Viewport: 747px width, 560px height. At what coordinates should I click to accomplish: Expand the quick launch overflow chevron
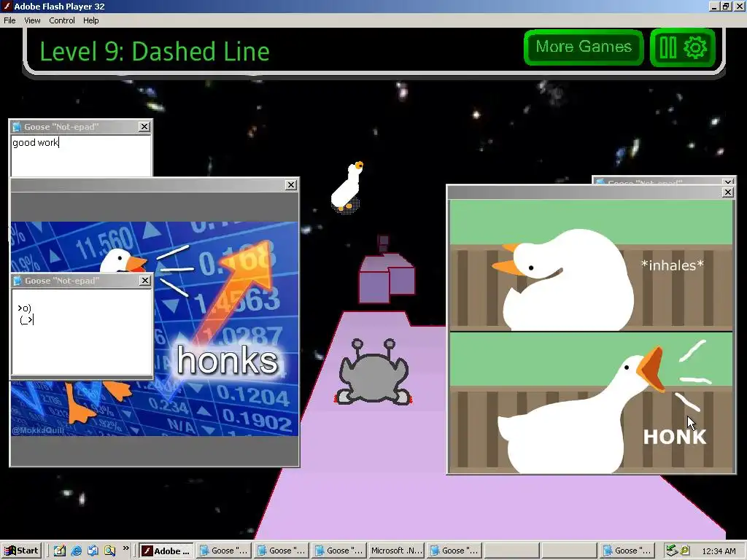tap(125, 548)
